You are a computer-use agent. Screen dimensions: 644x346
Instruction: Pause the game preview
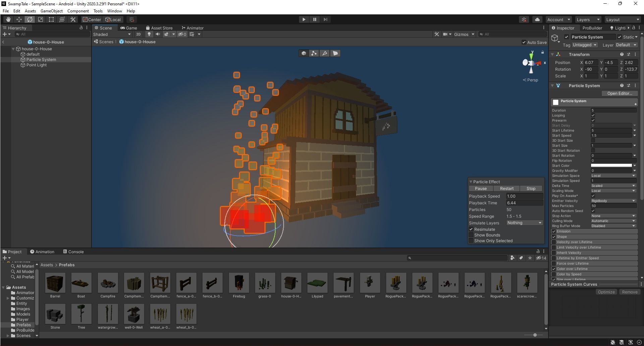314,19
